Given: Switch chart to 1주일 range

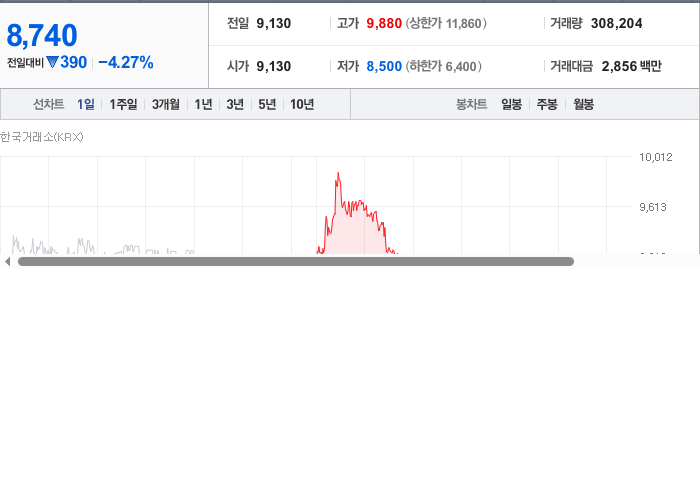Looking at the screenshot, I should pyautogui.click(x=123, y=104).
